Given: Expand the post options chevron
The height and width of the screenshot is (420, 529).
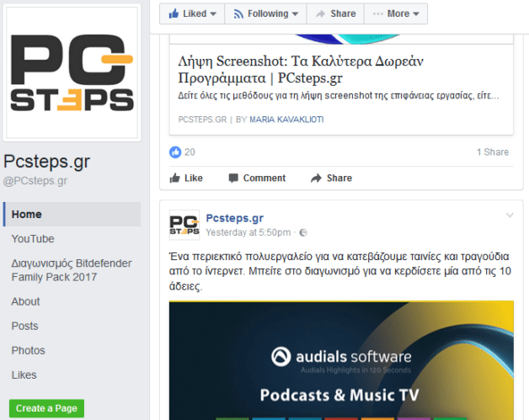Looking at the screenshot, I should pos(510,215).
